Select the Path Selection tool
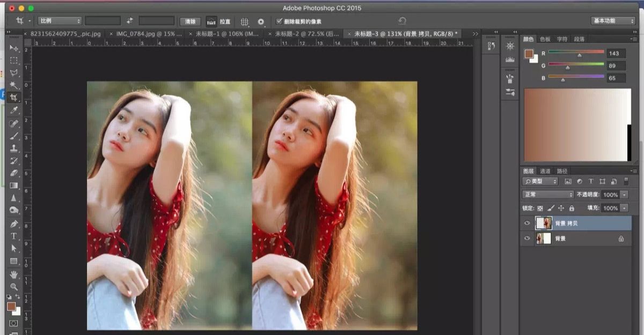 14,249
